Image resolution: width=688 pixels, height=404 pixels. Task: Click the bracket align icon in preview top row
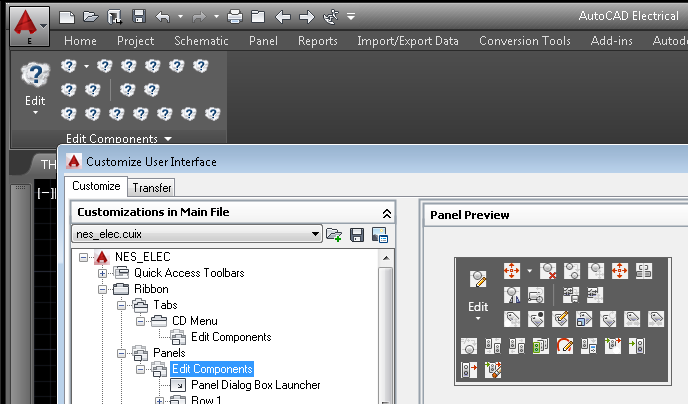(x=644, y=271)
